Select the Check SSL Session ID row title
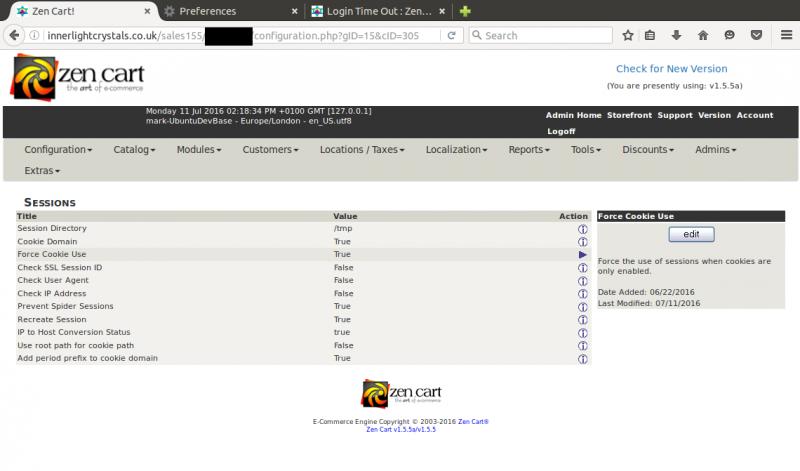800x471 pixels. tap(60, 267)
